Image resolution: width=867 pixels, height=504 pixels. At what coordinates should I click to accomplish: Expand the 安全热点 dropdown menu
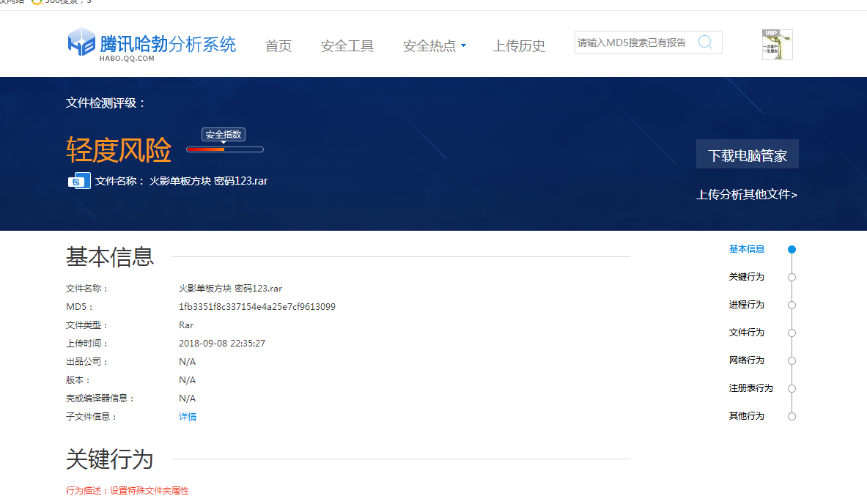[x=434, y=46]
